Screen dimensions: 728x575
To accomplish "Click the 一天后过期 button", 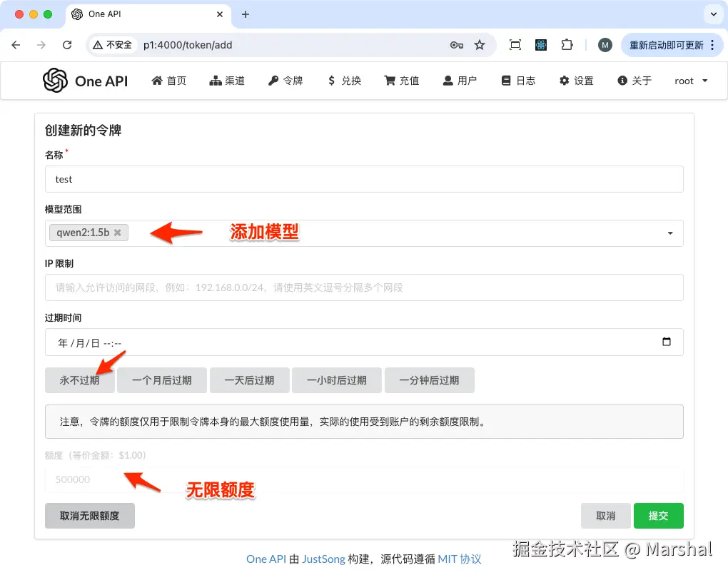I will point(250,380).
